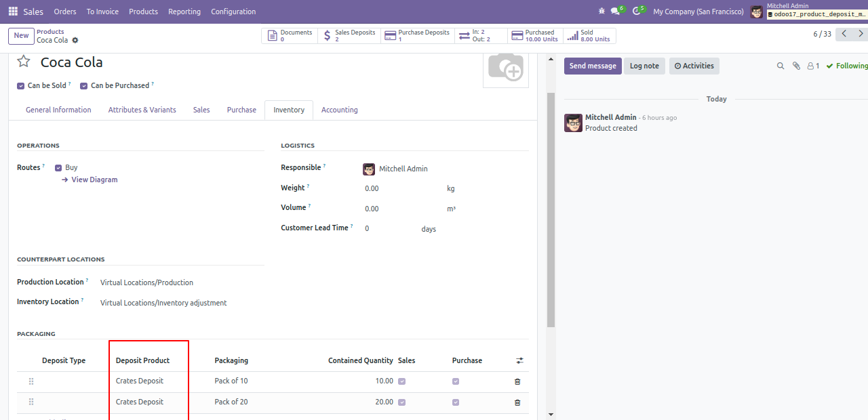868x420 pixels.
Task: Toggle the Can be Purchased checkbox
Action: tap(84, 86)
